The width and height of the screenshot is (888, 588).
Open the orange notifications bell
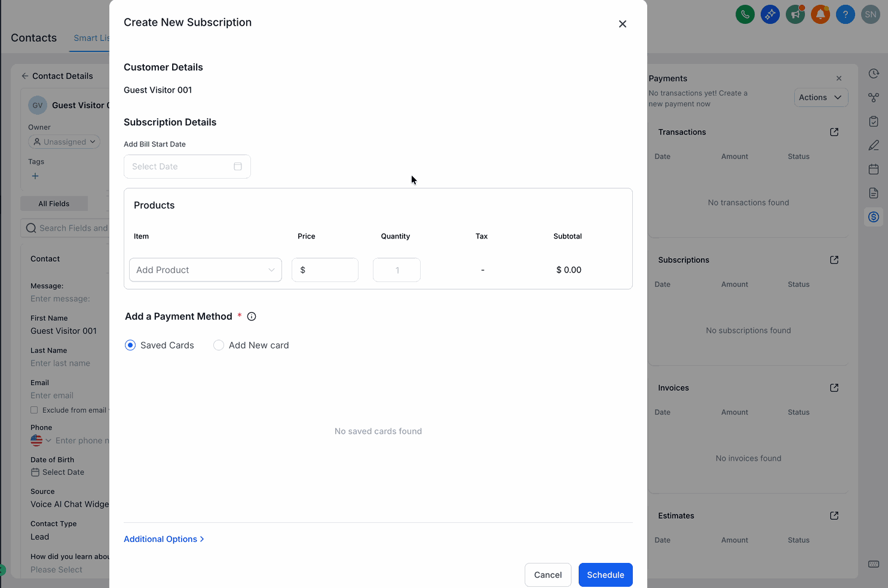point(820,14)
